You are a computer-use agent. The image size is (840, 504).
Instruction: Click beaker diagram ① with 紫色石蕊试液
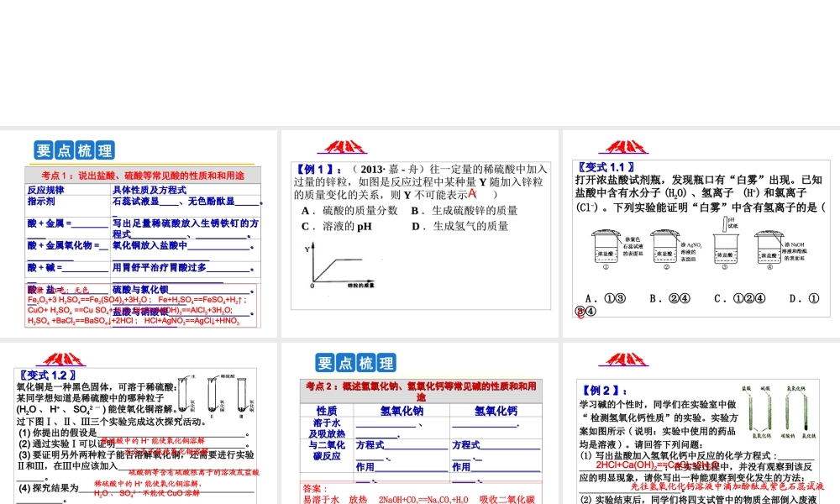[x=617, y=249]
